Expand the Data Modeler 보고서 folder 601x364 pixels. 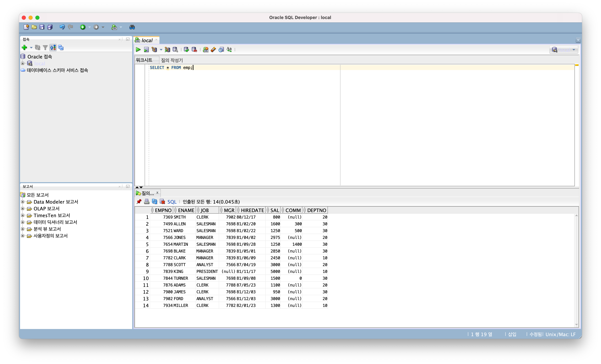23,202
